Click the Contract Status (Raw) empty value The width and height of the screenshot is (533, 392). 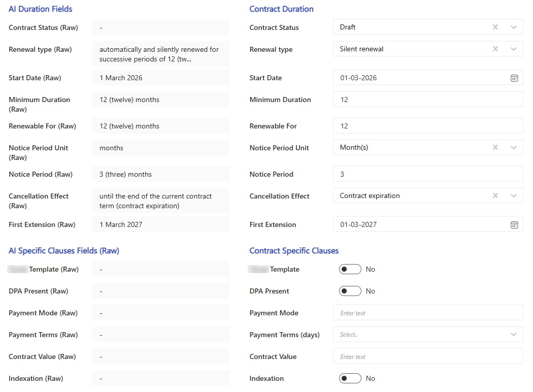(x=161, y=27)
